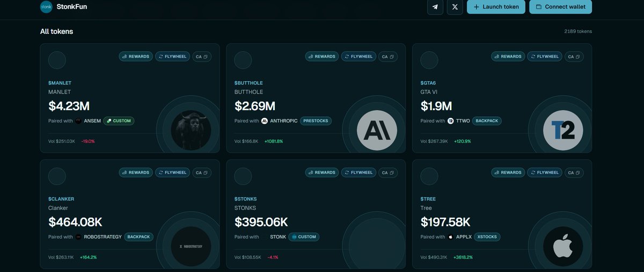Click the REWARDS badge on TREE card

[508, 173]
